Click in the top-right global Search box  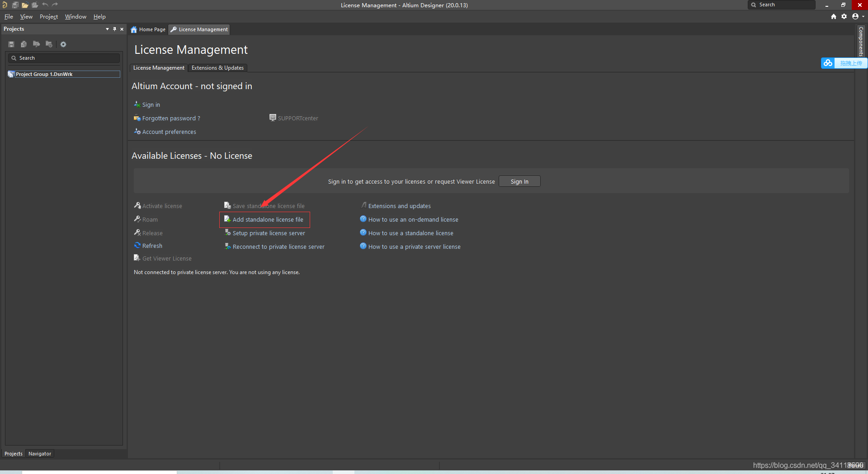point(782,5)
